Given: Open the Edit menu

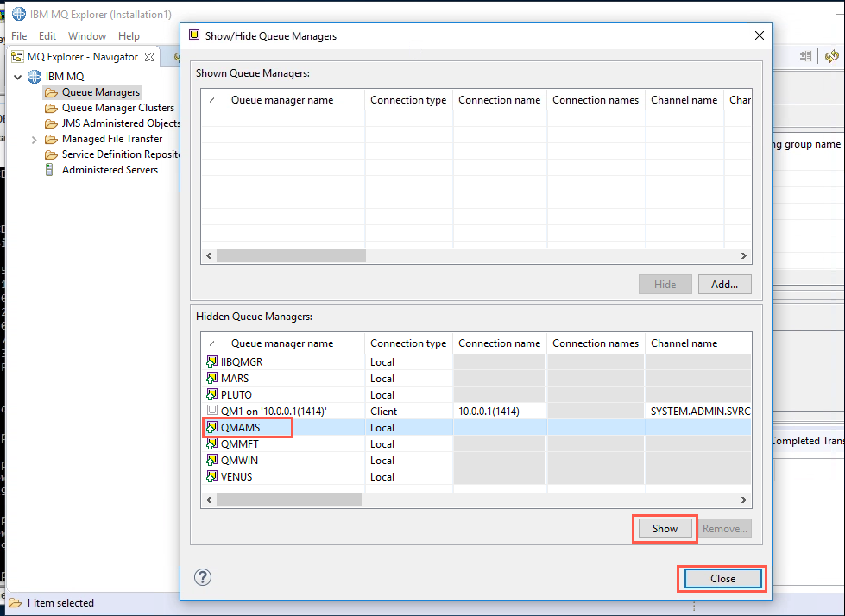Looking at the screenshot, I should (x=47, y=36).
